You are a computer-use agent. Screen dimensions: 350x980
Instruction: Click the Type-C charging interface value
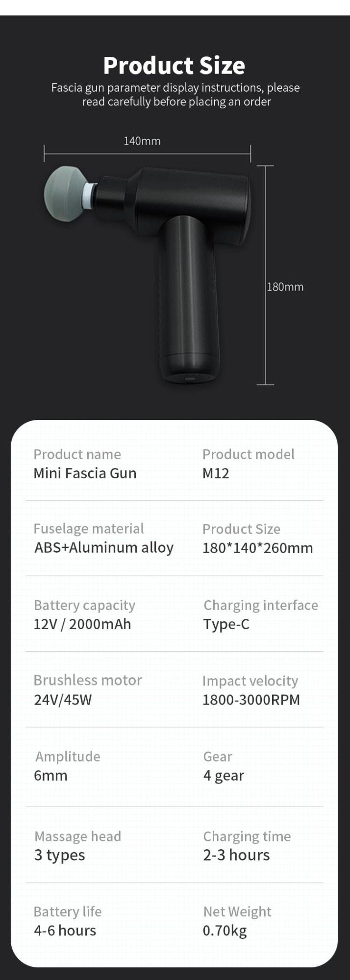[x=226, y=624]
